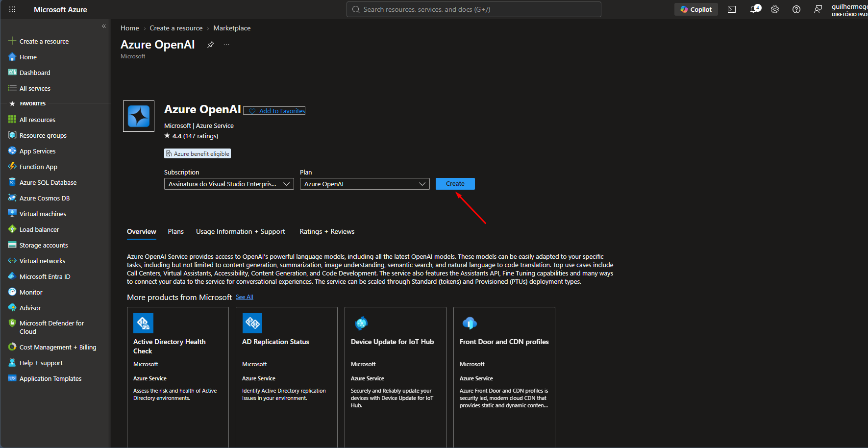868x448 pixels.
Task: Open Azure SQL Database
Action: [x=48, y=182]
